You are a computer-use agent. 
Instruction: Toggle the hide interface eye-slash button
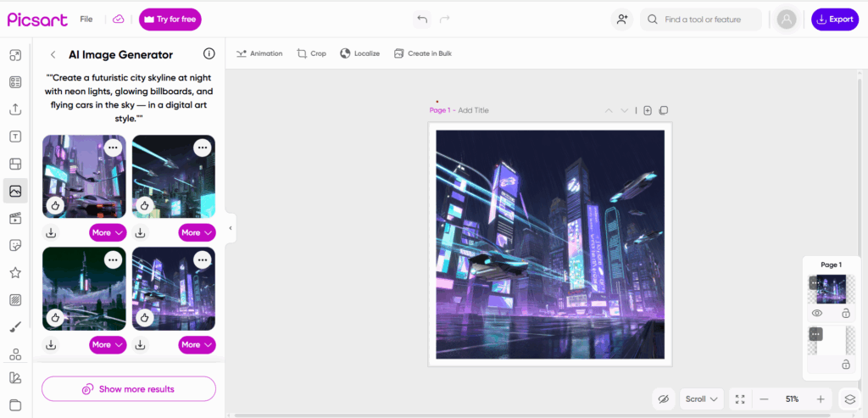point(665,398)
